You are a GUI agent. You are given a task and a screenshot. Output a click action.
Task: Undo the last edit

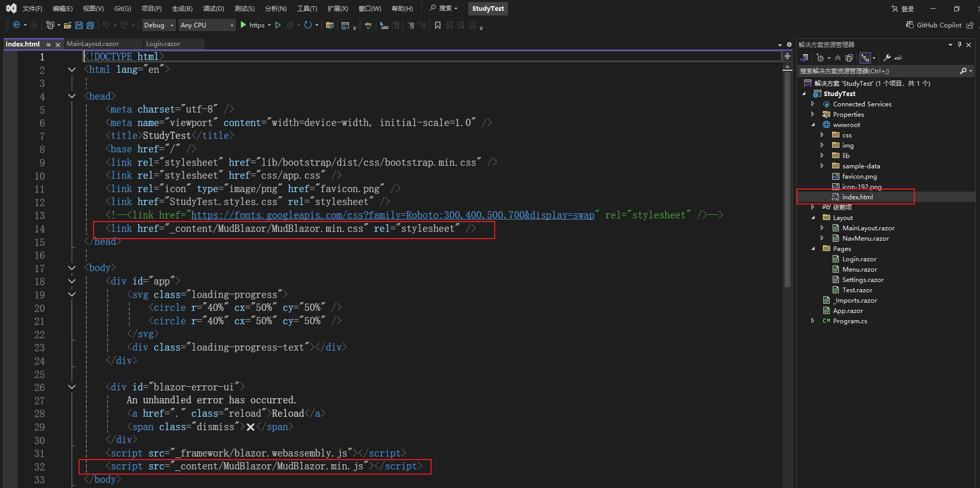(x=107, y=25)
